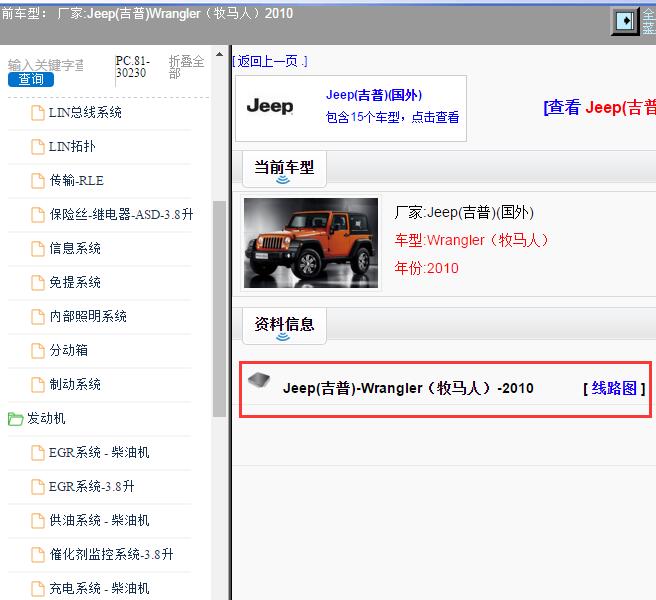The height and width of the screenshot is (600, 656).
Task: Click Jeep(吉普)-Wrangler（牧马人）-2010 entry title
Action: tap(408, 388)
